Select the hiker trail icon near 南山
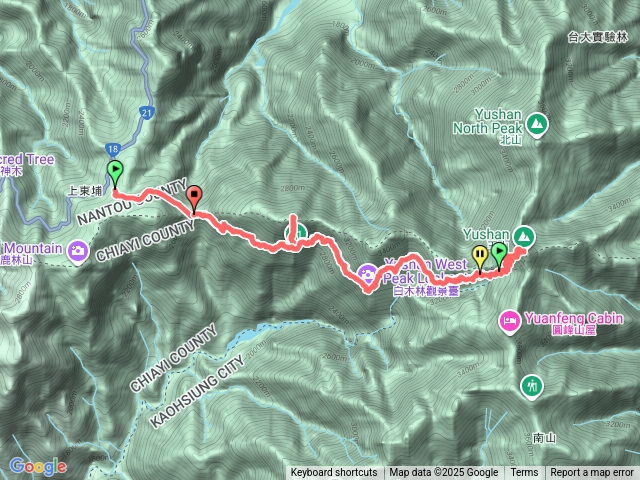 pyautogui.click(x=532, y=386)
